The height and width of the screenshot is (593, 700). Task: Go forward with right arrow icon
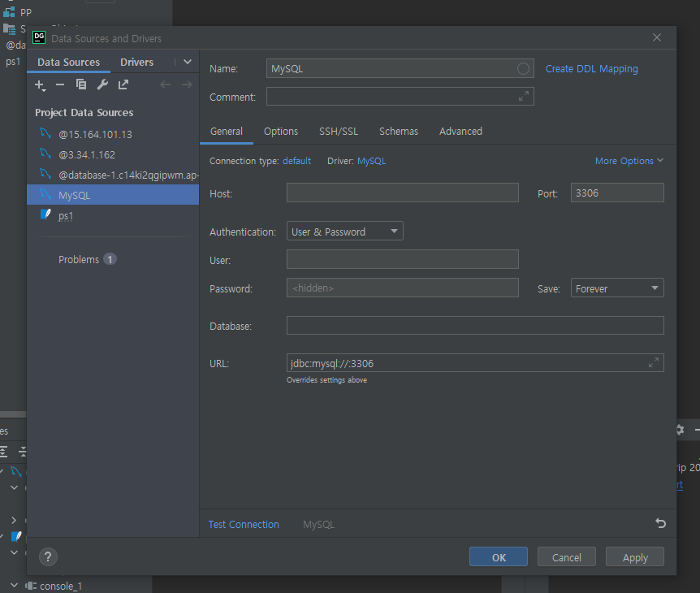pos(187,84)
